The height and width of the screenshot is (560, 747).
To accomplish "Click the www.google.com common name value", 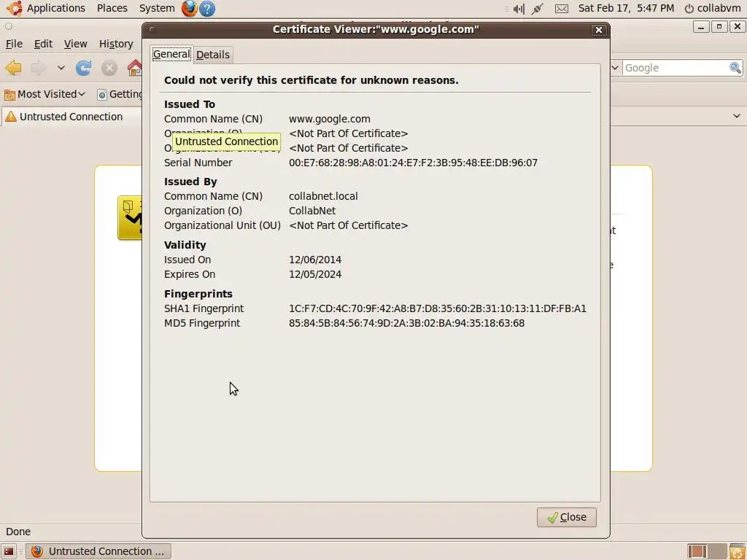I will click(x=330, y=119).
